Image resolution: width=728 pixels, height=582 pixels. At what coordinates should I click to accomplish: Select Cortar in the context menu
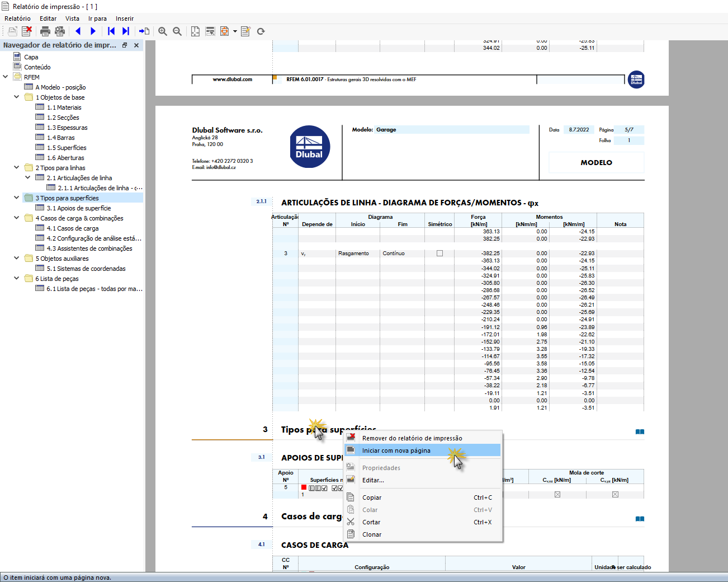[422, 522]
